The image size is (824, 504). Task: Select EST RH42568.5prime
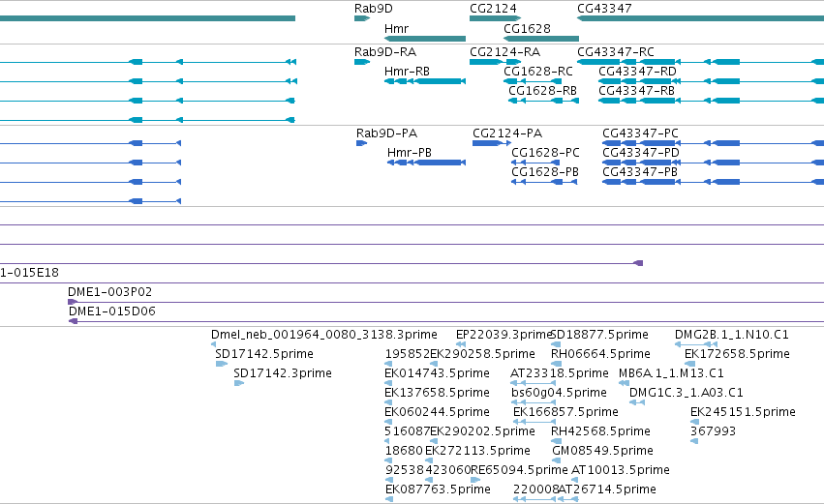[x=600, y=431]
